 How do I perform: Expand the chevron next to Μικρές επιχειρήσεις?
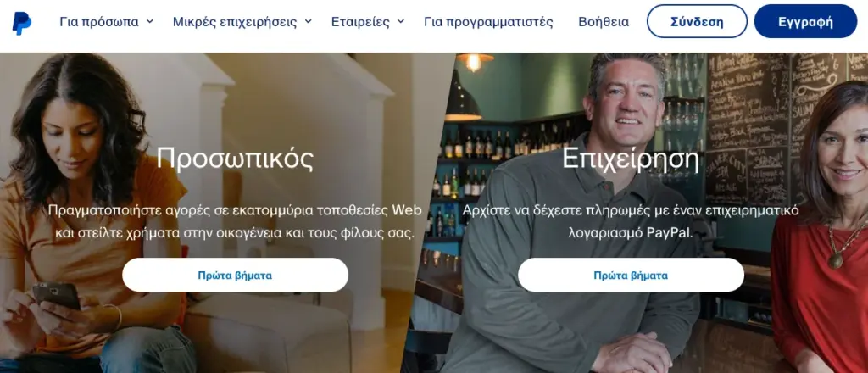[x=308, y=22]
